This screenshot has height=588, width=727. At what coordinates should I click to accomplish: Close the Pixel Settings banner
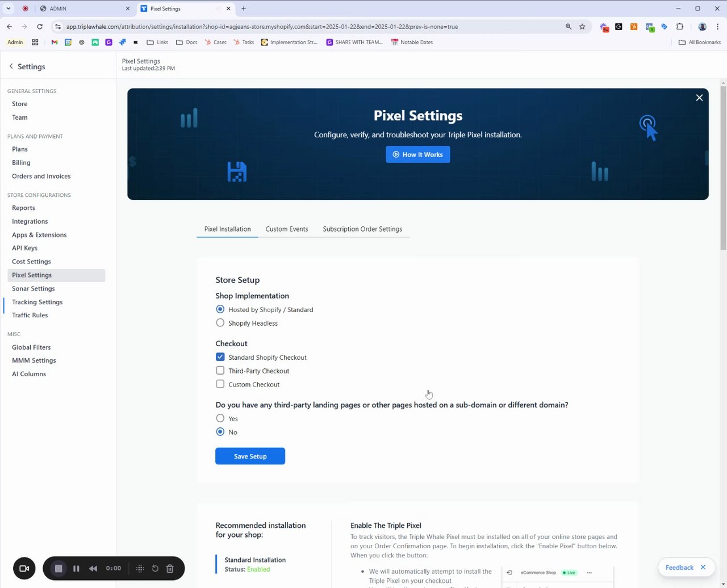coord(699,98)
